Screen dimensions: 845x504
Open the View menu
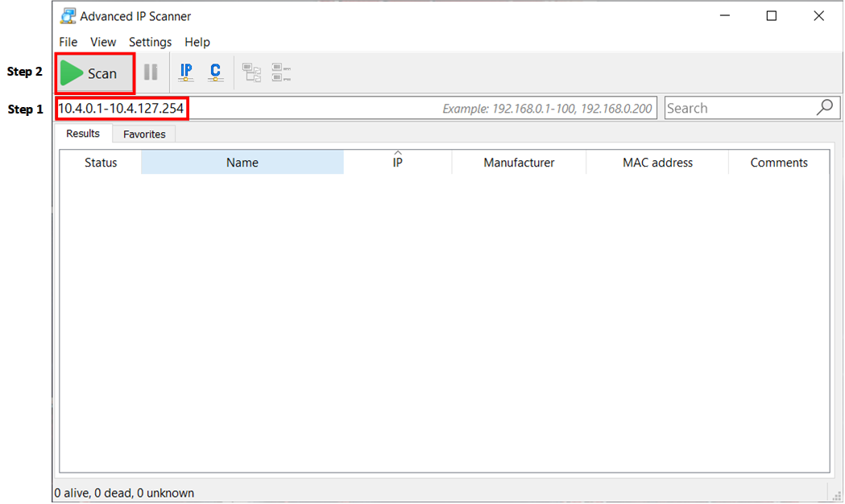[103, 42]
